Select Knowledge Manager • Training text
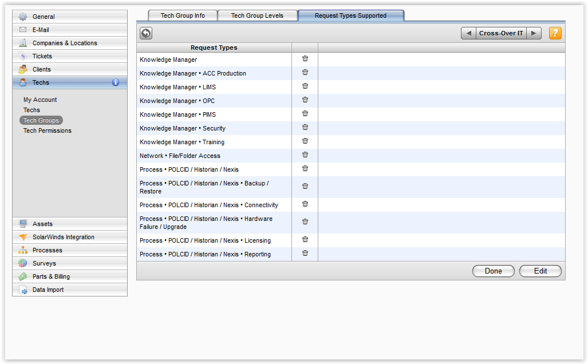588x364 pixels. point(182,142)
